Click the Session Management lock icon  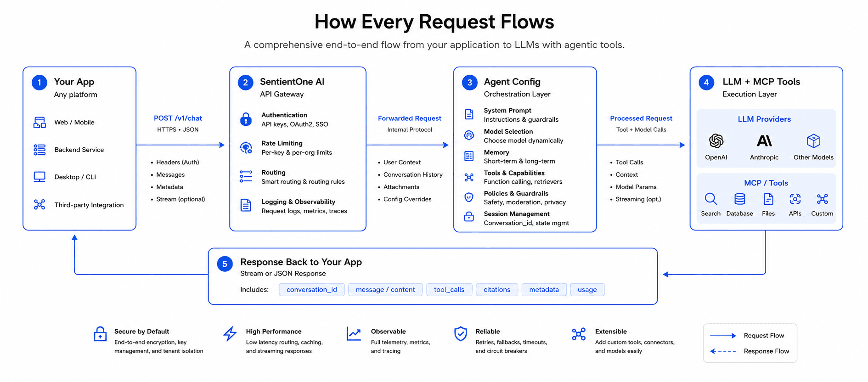(x=469, y=216)
